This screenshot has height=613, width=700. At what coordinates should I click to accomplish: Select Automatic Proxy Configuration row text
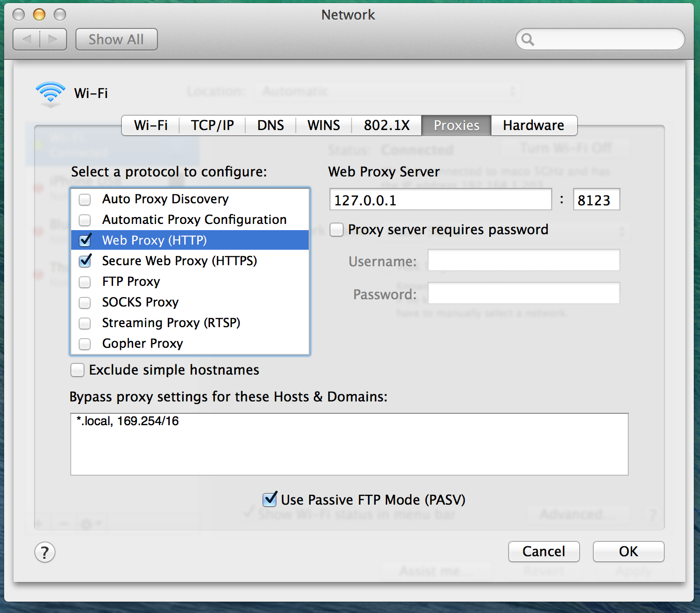(x=195, y=220)
